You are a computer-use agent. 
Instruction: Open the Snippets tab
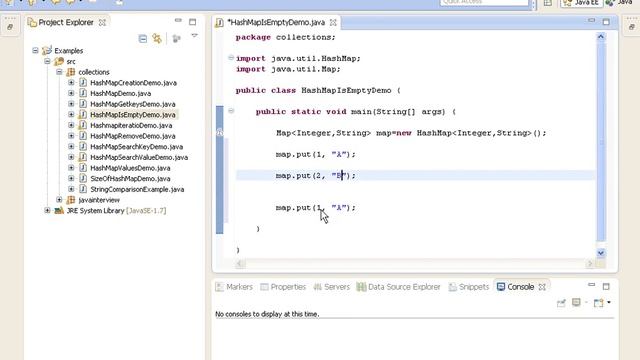[x=469, y=287]
